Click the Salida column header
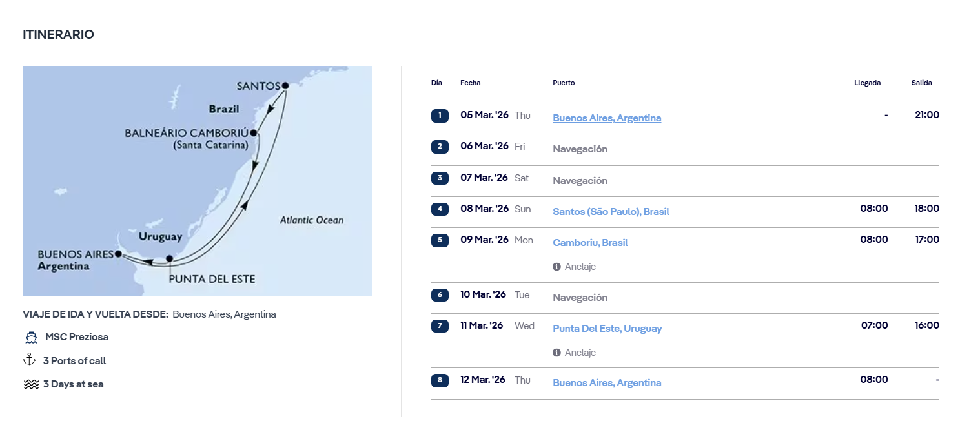980x432 pixels. click(921, 83)
